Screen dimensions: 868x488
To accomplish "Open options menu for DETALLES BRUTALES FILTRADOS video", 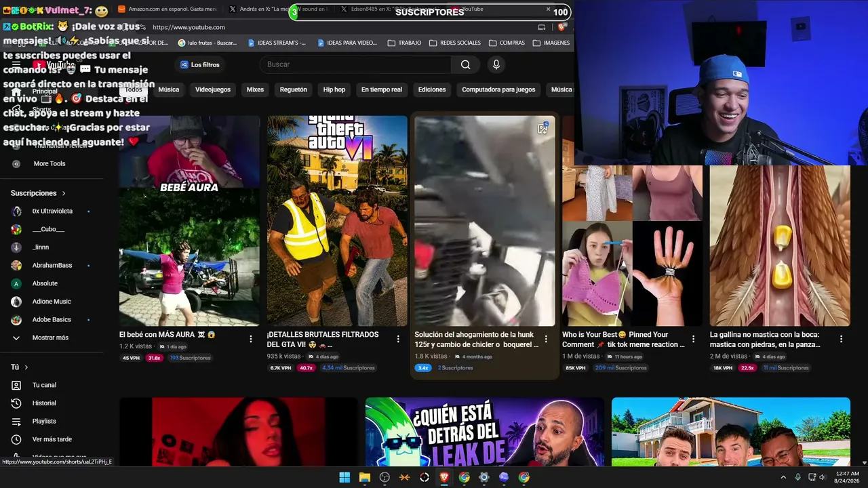I will 398,339.
